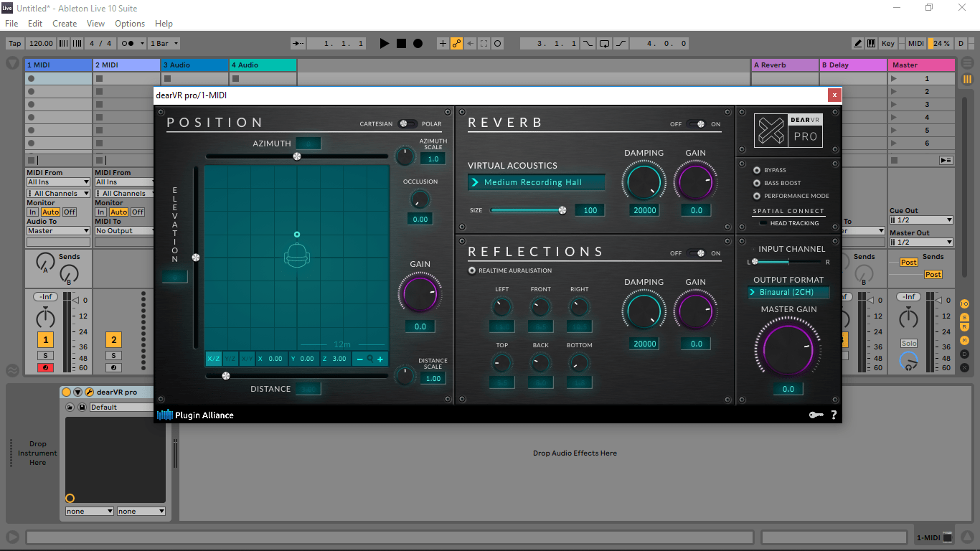Open Output Format Binaural (2CH) dropdown
980x551 pixels.
pyautogui.click(x=788, y=292)
